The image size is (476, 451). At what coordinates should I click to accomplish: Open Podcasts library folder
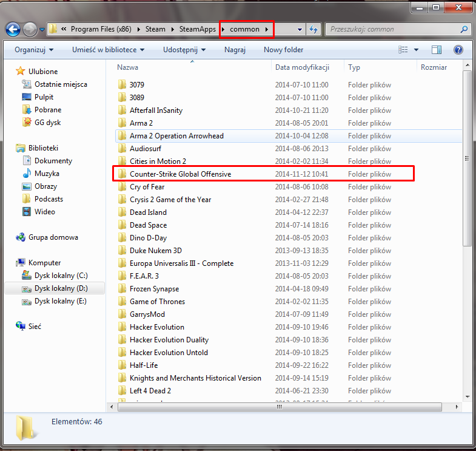[x=49, y=199]
